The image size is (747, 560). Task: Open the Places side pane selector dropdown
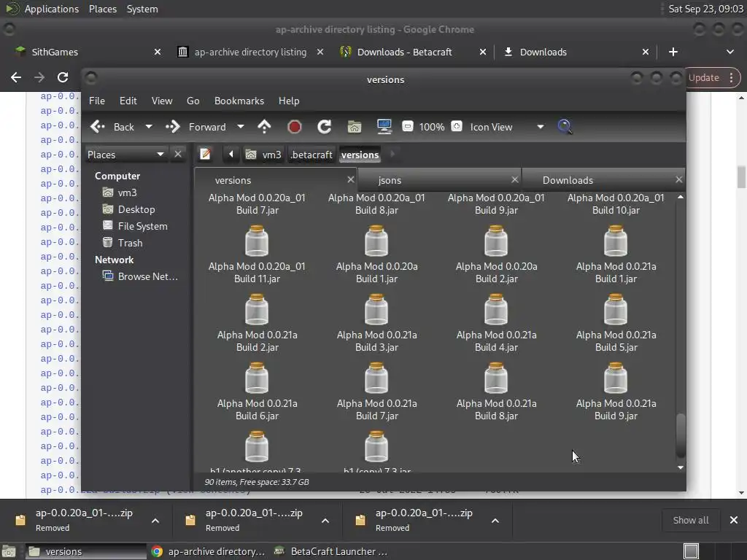(x=160, y=154)
